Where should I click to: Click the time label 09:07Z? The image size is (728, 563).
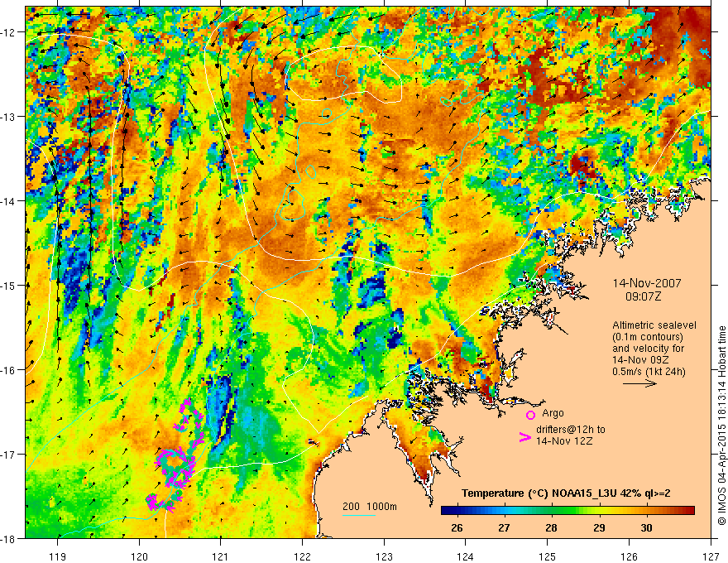643,296
